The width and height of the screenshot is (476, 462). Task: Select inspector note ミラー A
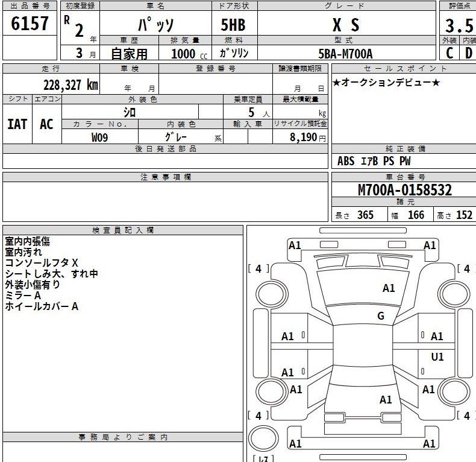(x=23, y=296)
